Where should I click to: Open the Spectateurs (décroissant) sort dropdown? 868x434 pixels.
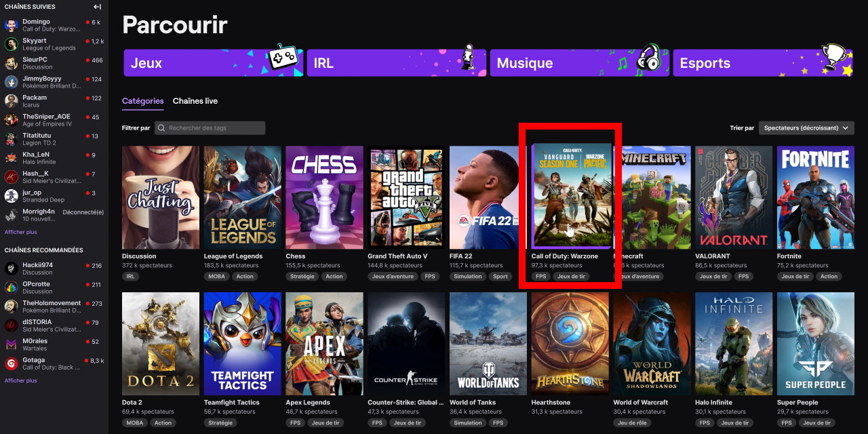(x=806, y=127)
